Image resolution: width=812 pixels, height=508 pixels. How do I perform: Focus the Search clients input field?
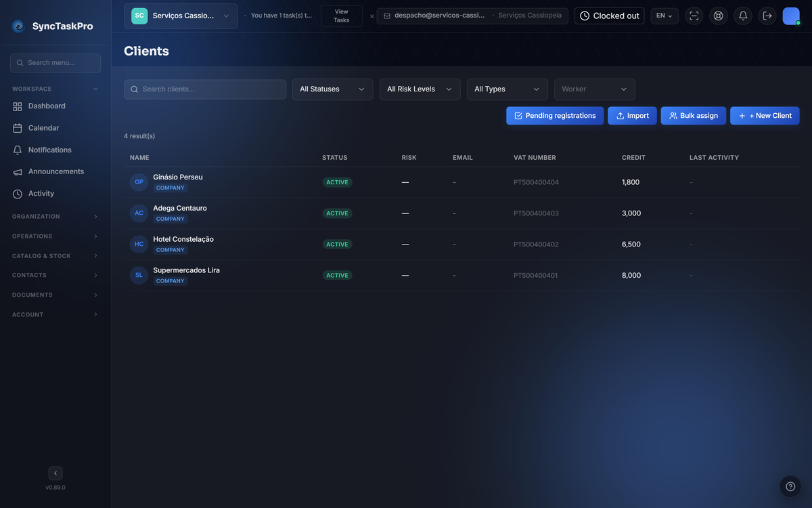point(205,89)
